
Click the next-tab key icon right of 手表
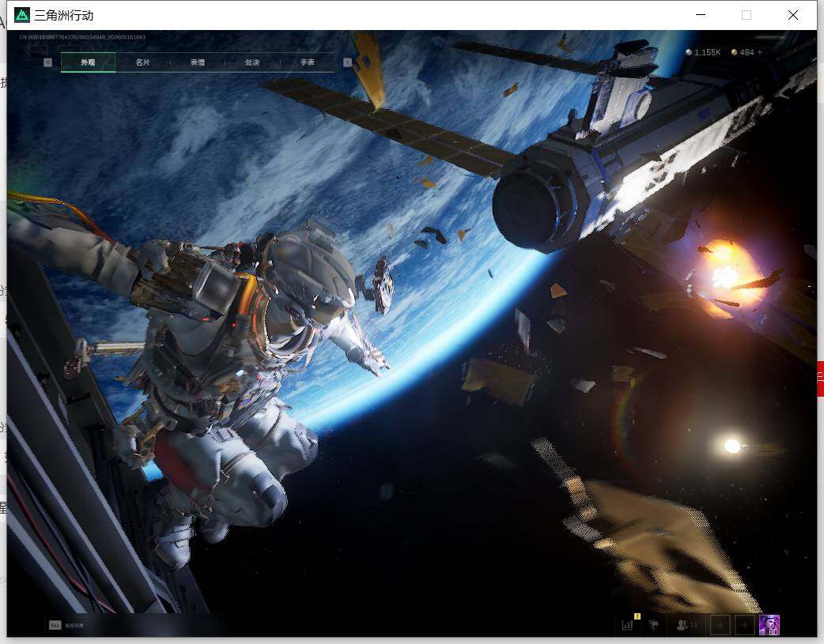347,62
